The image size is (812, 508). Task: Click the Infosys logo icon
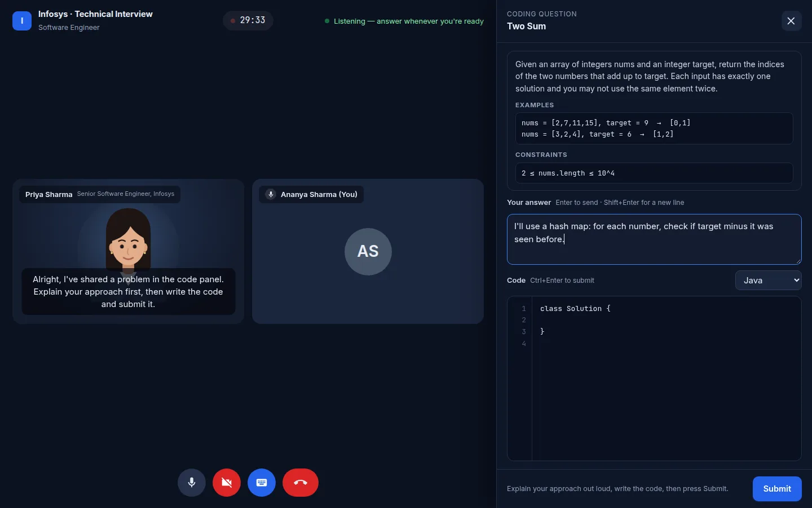point(22,21)
